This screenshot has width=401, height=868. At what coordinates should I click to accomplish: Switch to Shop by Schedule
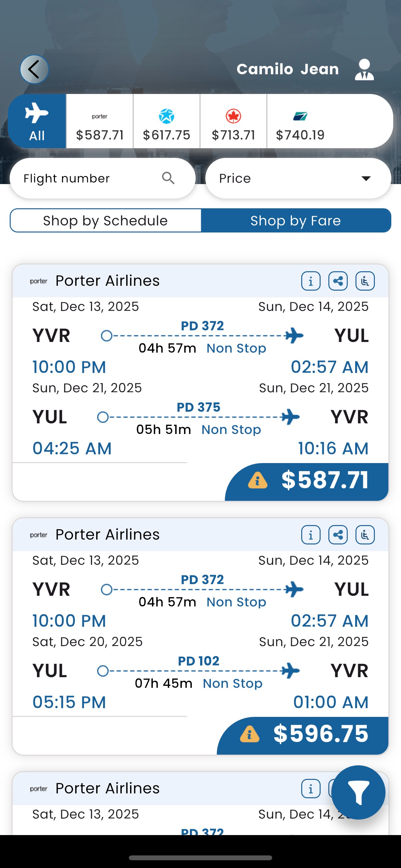click(106, 221)
